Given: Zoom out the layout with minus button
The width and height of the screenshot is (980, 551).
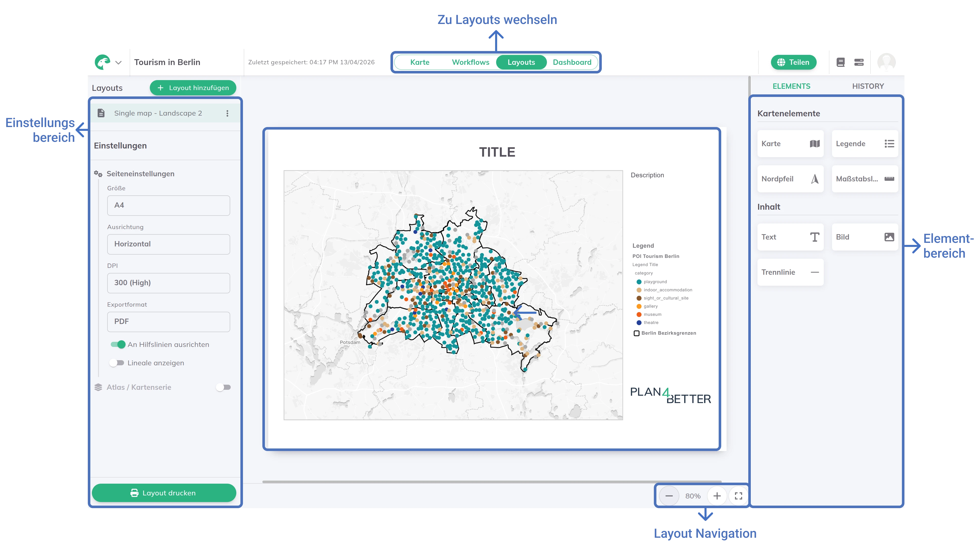Looking at the screenshot, I should click(669, 496).
